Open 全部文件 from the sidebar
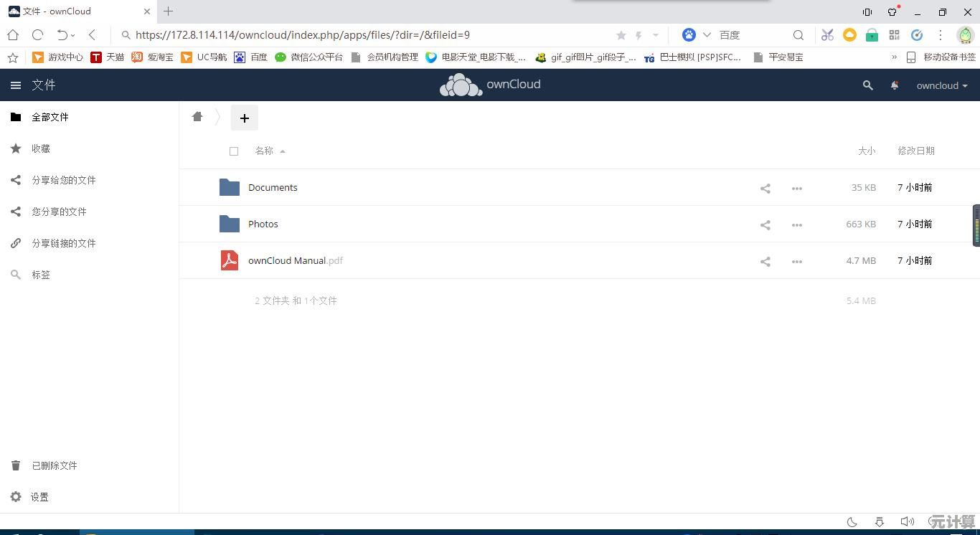Viewport: 980px width, 535px height. click(x=50, y=117)
